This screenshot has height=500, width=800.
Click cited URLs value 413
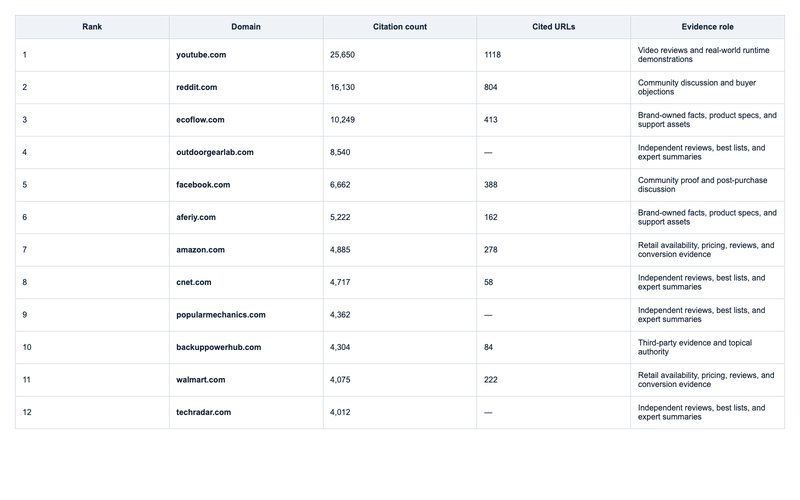(x=491, y=120)
